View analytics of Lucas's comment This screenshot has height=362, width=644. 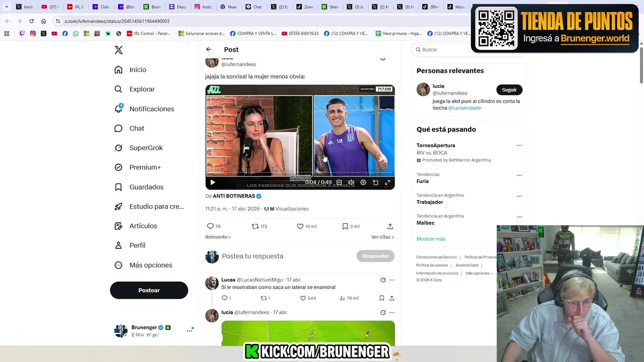tap(349, 298)
